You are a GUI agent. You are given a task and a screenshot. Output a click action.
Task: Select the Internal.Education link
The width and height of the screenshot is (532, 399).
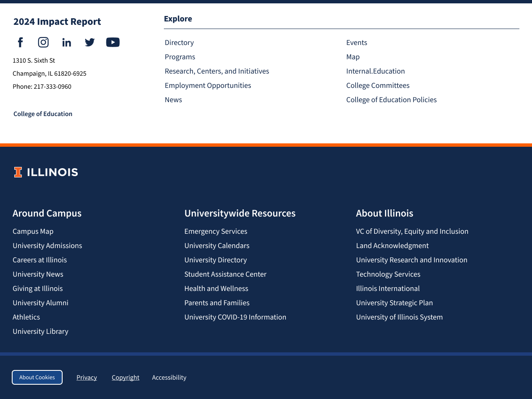coord(375,71)
